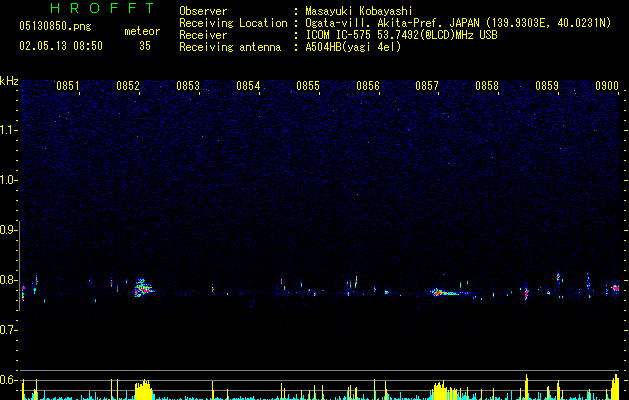Click the 0852 time marker
Screen dimensions: 629x400
click(128, 86)
